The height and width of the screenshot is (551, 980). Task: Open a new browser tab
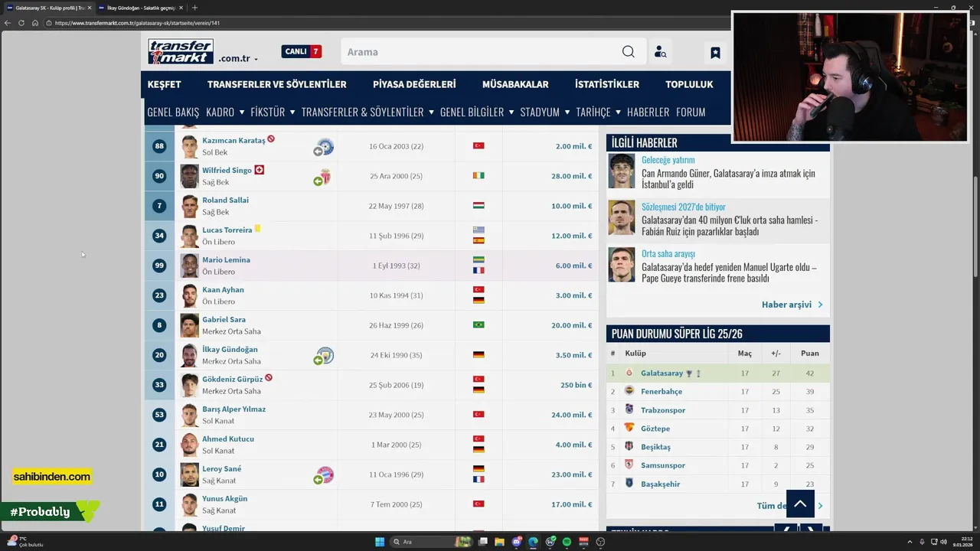click(x=194, y=8)
